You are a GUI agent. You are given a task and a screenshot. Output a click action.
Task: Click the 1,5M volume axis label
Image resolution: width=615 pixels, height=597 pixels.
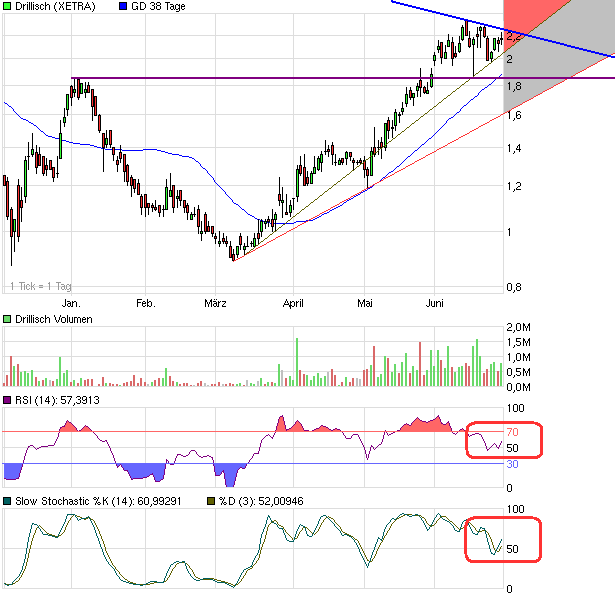[519, 342]
